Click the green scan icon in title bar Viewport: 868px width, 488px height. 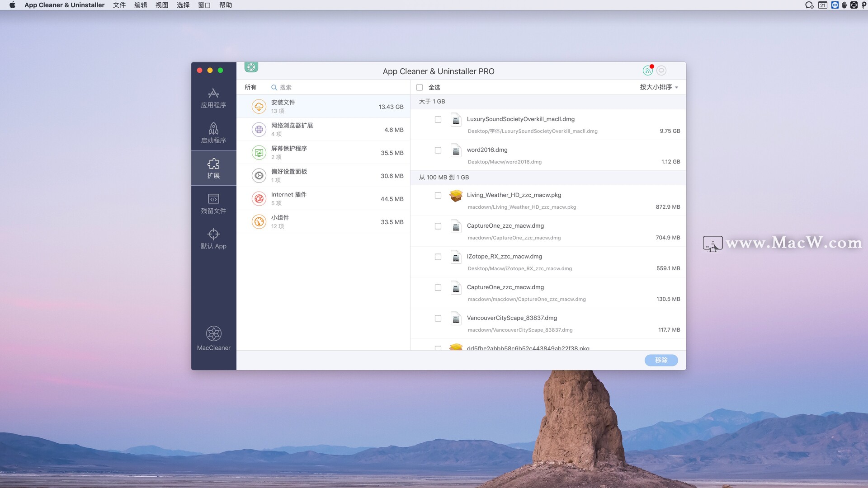tap(251, 67)
